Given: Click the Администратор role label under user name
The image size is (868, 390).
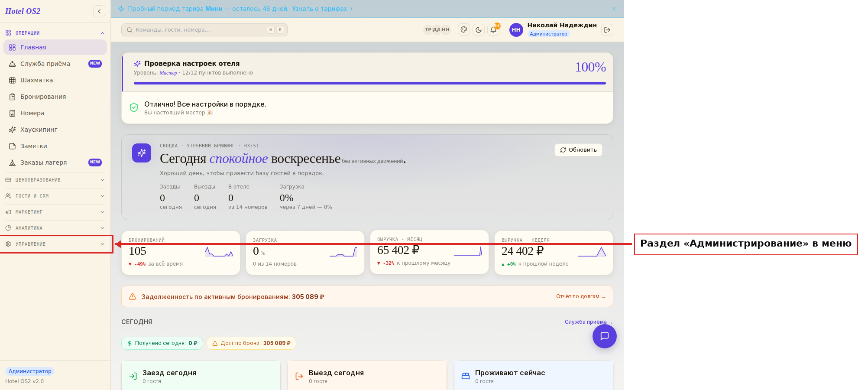Looking at the screenshot, I should (x=548, y=34).
